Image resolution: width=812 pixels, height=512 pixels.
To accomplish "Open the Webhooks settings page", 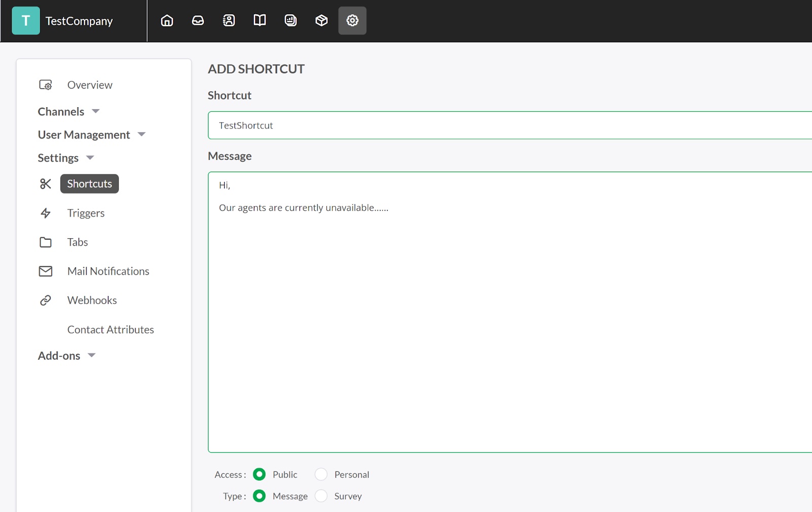I will coord(92,300).
